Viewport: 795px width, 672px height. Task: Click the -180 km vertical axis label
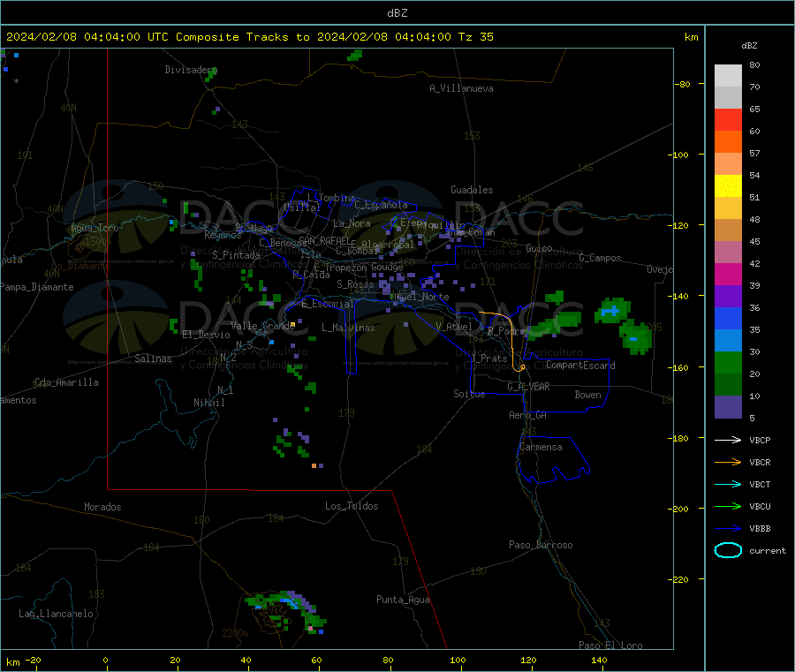tap(678, 438)
